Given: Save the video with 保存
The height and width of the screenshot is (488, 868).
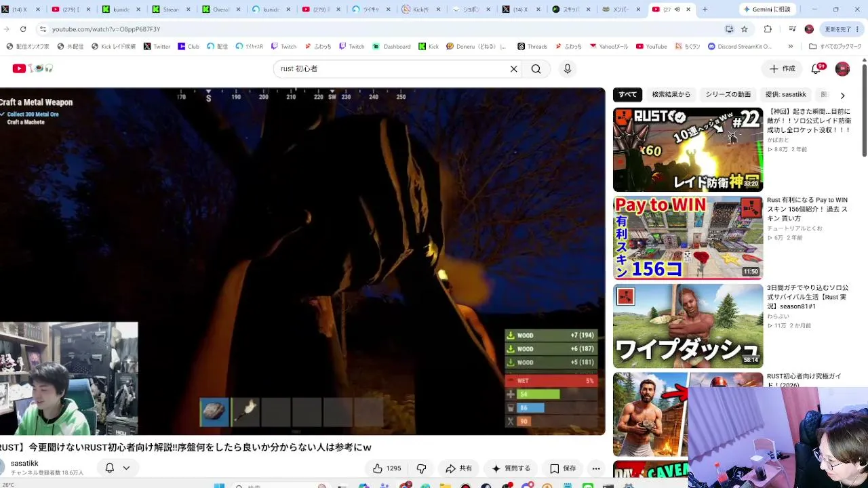Looking at the screenshot, I should [x=563, y=468].
